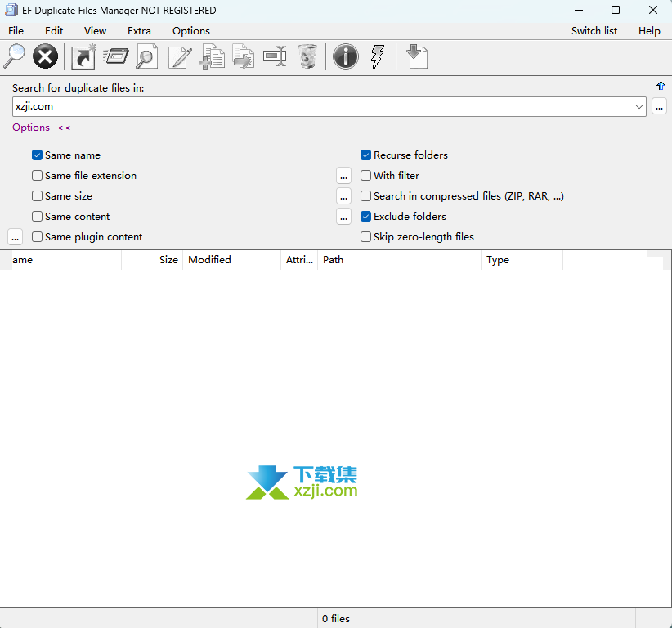The width and height of the screenshot is (672, 628).
Task: Click the move files toolbar icon
Action: (244, 56)
